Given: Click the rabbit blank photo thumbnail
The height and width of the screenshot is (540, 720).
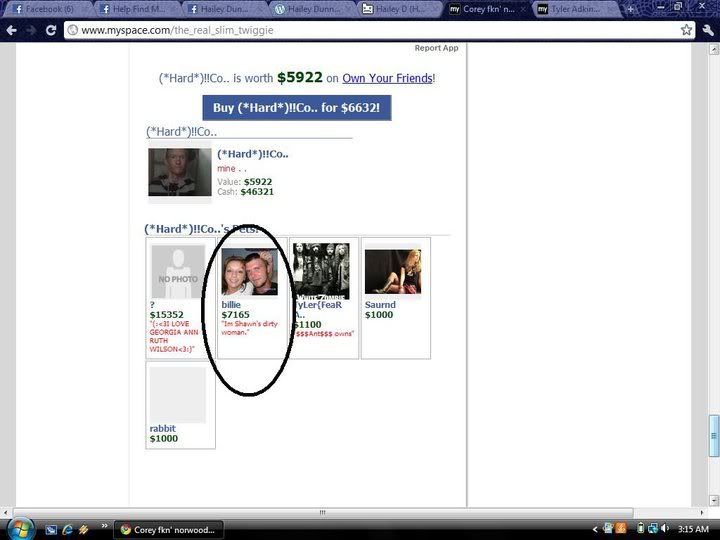Looking at the screenshot, I should tap(178, 394).
